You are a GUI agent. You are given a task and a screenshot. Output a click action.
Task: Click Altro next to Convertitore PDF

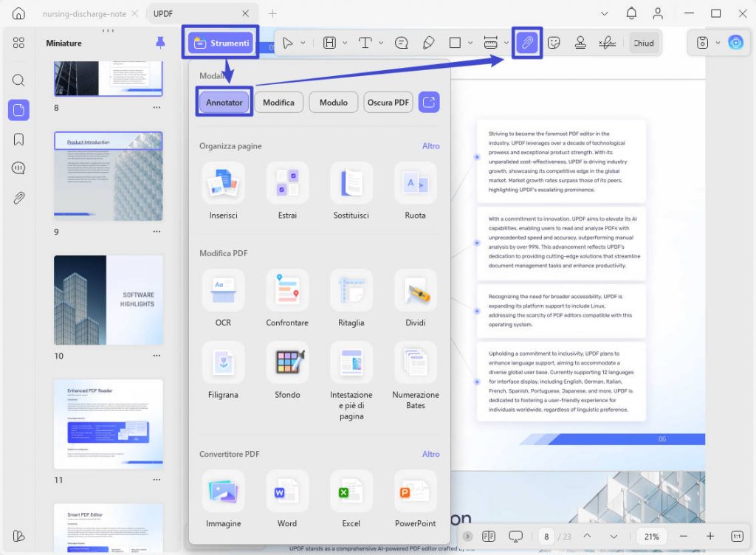coord(430,454)
